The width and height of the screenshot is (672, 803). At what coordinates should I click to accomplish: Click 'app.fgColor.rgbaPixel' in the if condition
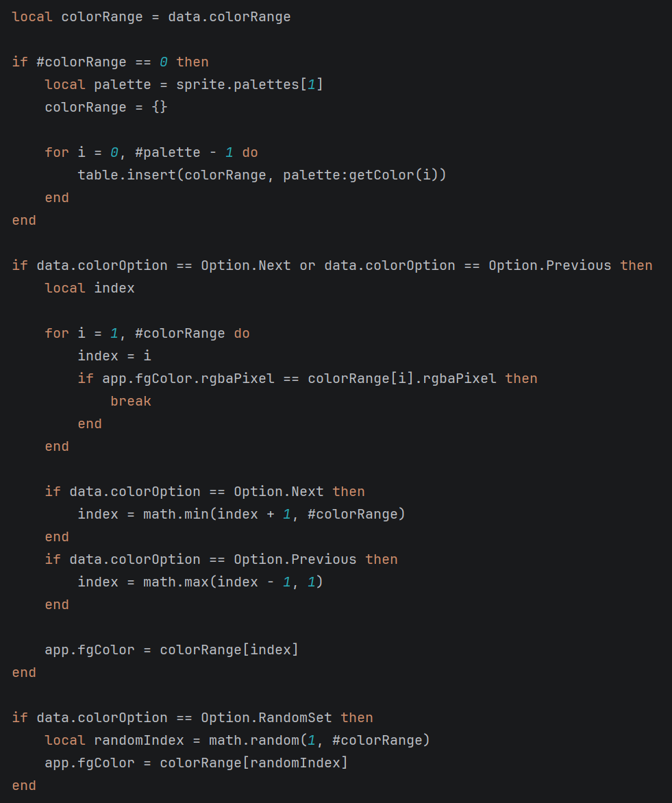(x=188, y=378)
